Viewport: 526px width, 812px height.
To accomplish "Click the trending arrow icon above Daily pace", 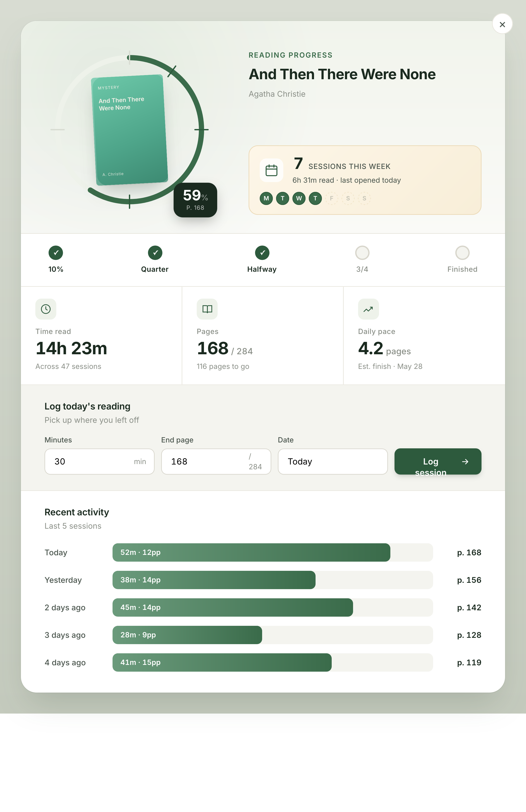I will pos(368,309).
